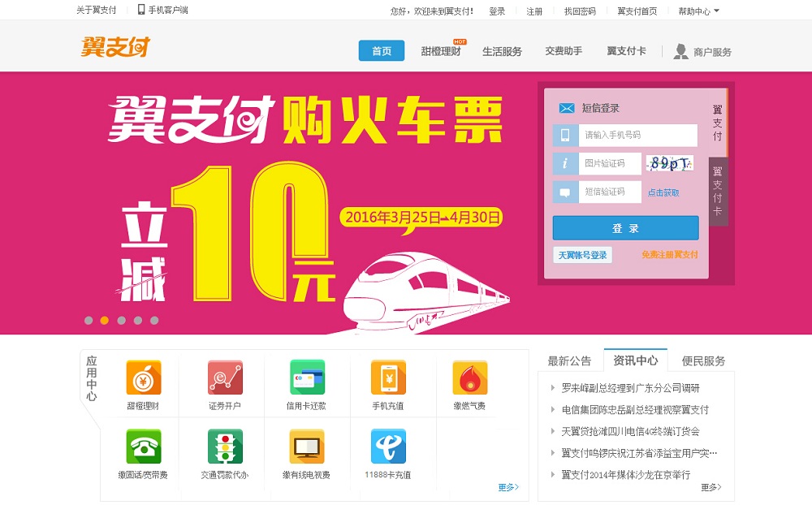Open the 关于翼支付 link

coord(97,10)
